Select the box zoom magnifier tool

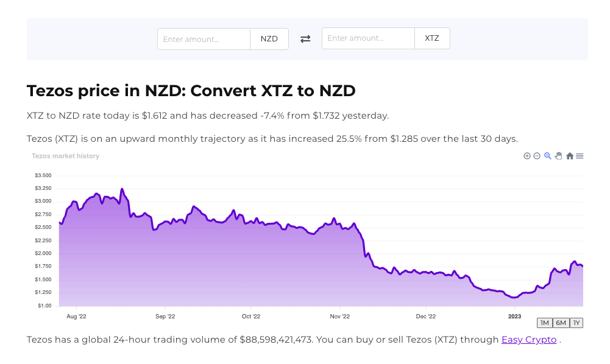(x=547, y=156)
